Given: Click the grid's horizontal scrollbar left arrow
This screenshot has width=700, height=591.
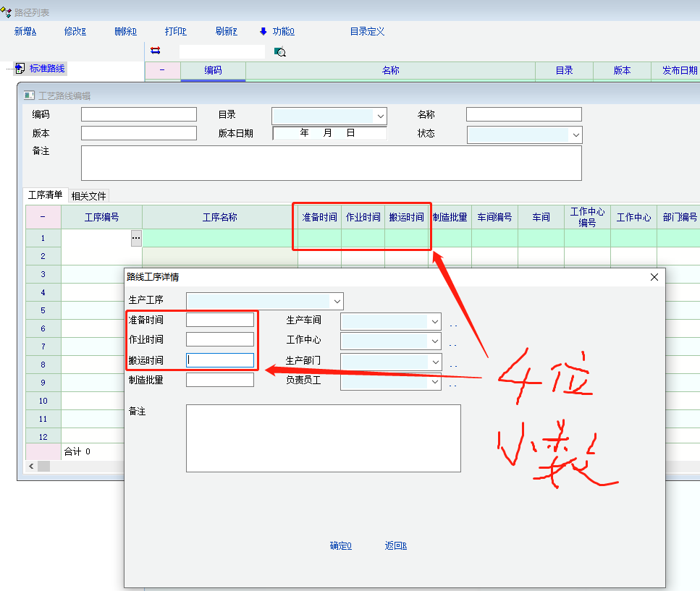Looking at the screenshot, I should pos(31,467).
